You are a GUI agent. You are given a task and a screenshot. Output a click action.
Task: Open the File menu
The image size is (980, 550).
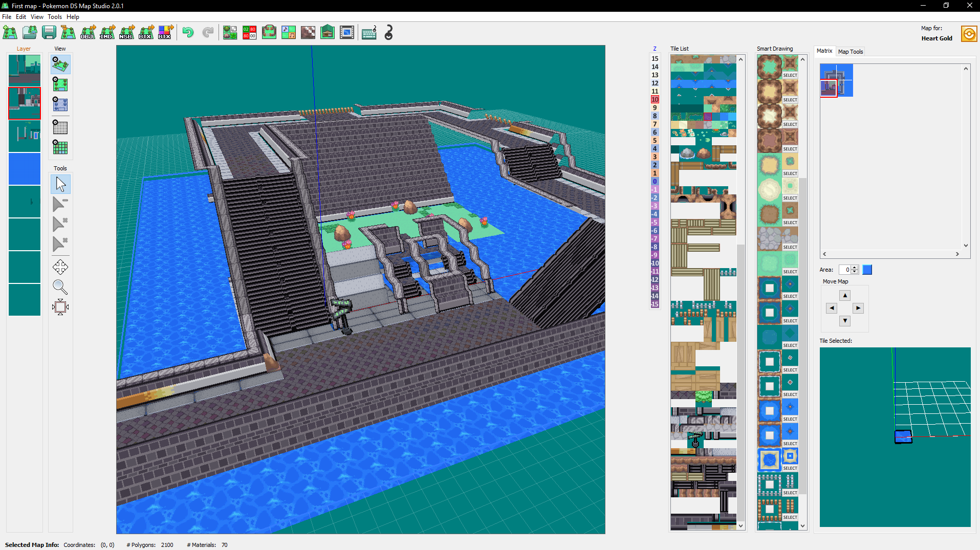pos(7,17)
